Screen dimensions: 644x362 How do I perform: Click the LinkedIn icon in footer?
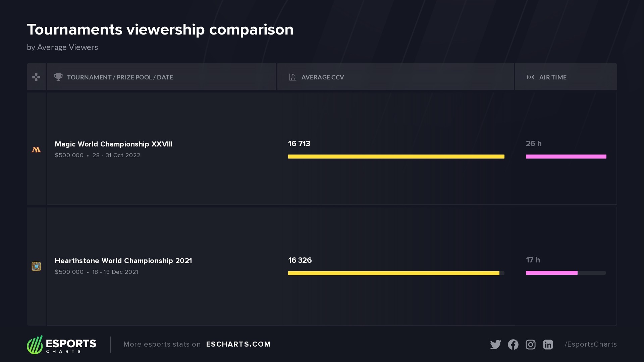click(548, 345)
